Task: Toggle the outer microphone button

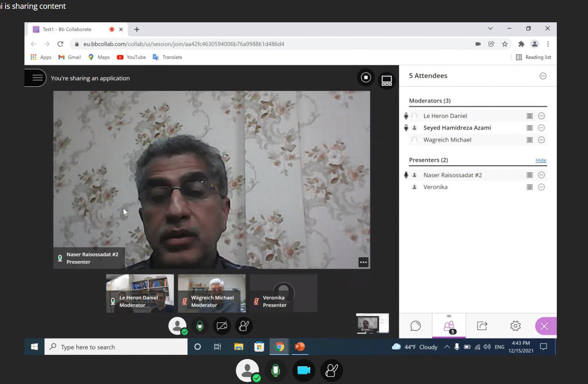Action: coord(275,371)
